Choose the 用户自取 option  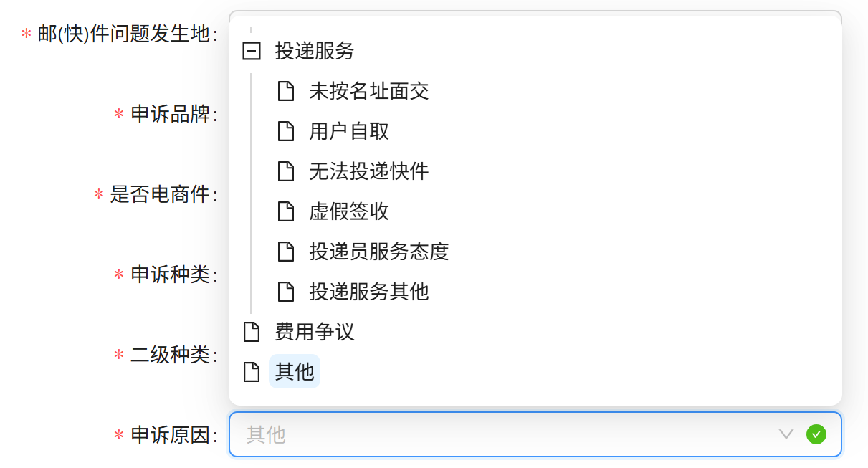pyautogui.click(x=349, y=131)
